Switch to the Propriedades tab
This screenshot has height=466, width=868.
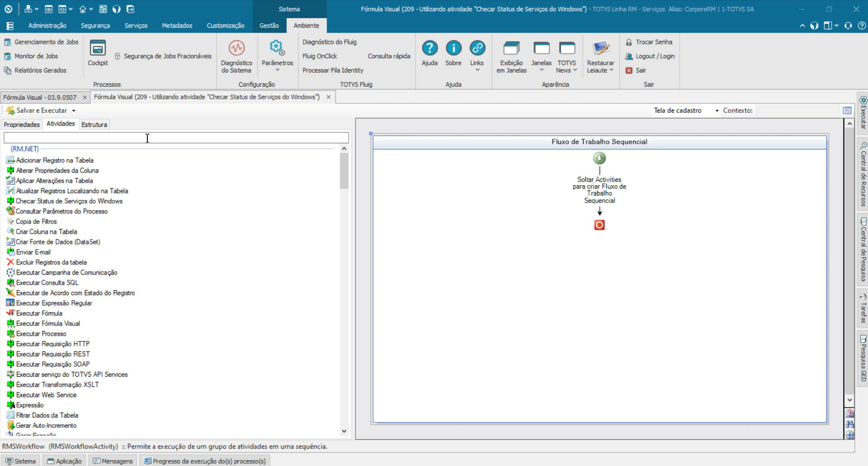tap(22, 125)
